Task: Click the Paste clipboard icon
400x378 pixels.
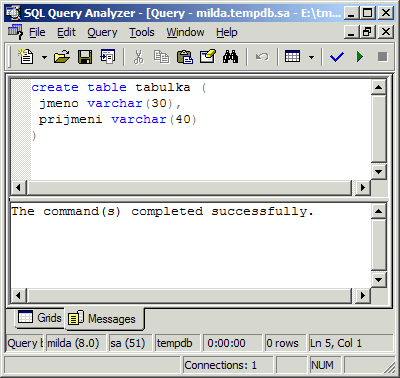Action: coord(185,57)
